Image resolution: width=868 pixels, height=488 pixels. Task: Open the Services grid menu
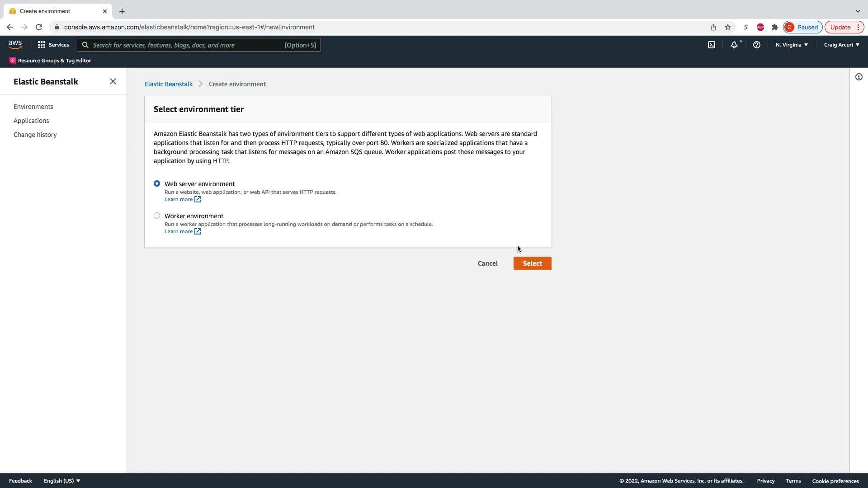[x=53, y=45]
